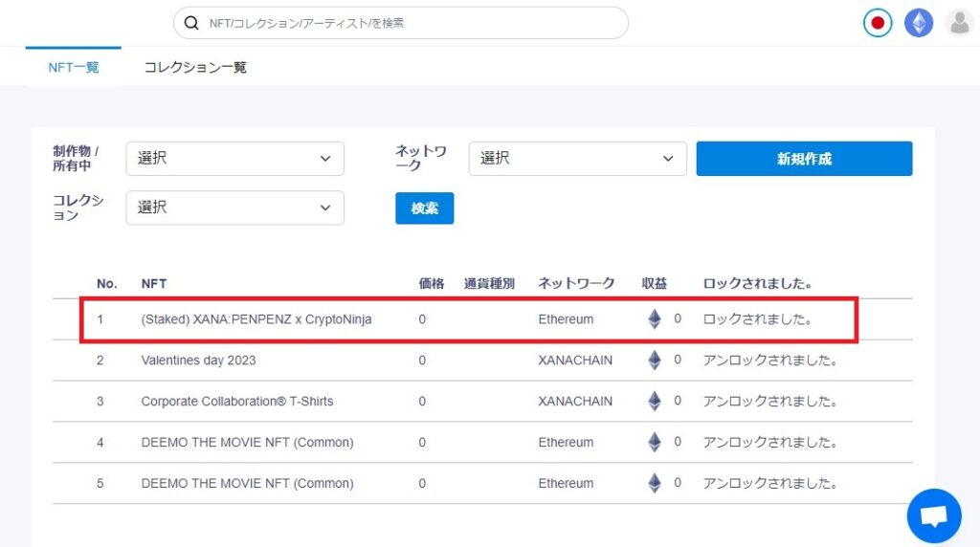The width and height of the screenshot is (980, 547).
Task: Expand the ネットワーク selection dropdown
Action: coord(577,159)
